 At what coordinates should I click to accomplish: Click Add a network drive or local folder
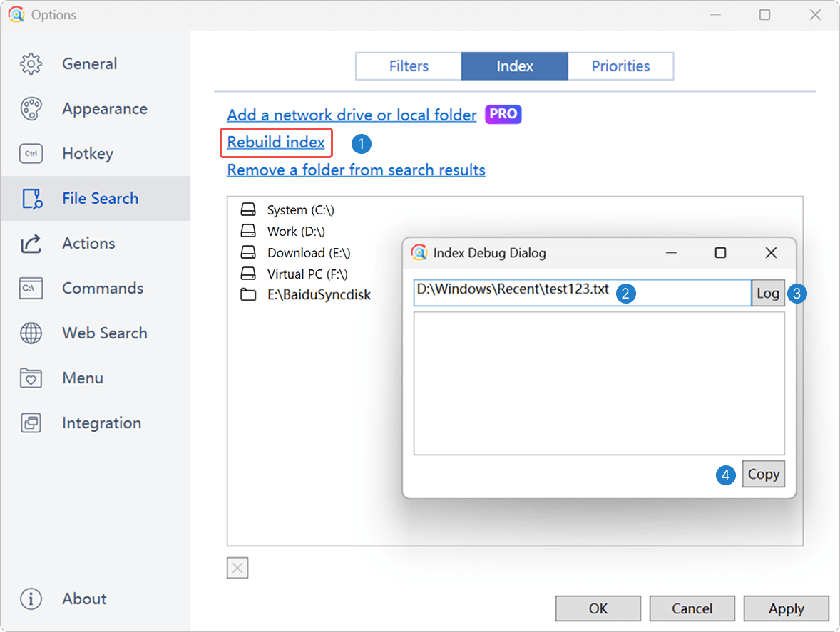[x=352, y=115]
